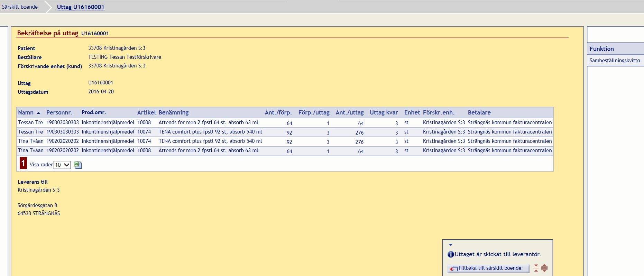Select the Tessan Tre row with TENA comfort plus

point(285,132)
